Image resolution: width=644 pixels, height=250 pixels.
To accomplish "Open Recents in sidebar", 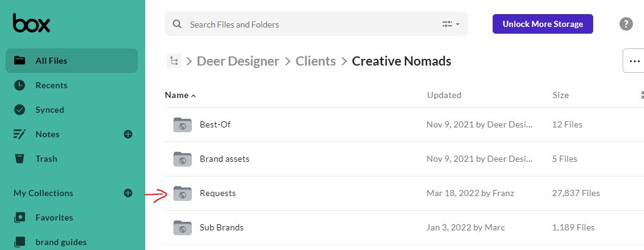I will 51,85.
